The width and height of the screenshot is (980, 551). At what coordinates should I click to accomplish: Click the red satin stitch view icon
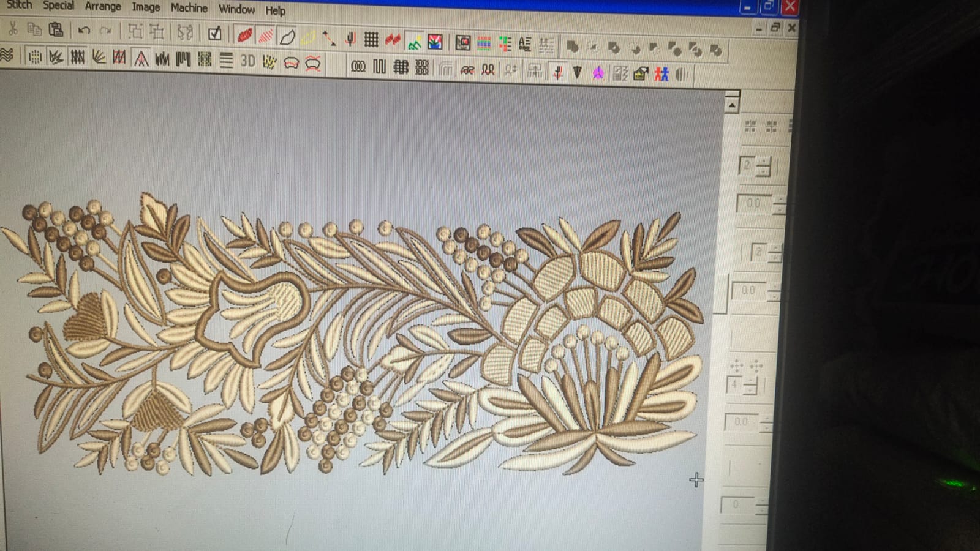click(x=244, y=36)
